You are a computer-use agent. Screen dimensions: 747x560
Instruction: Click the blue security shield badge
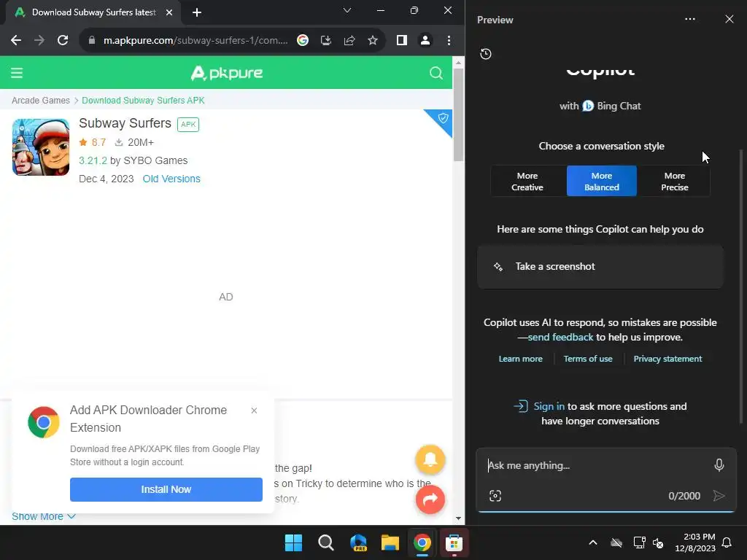coord(443,118)
